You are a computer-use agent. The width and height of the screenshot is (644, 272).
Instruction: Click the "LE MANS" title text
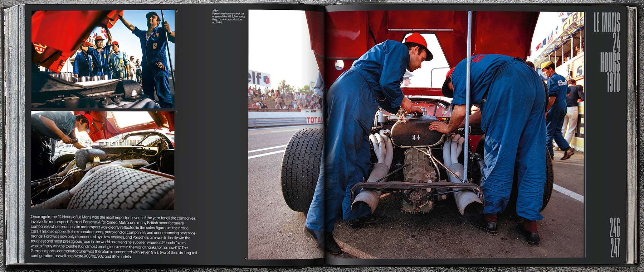coord(607,22)
